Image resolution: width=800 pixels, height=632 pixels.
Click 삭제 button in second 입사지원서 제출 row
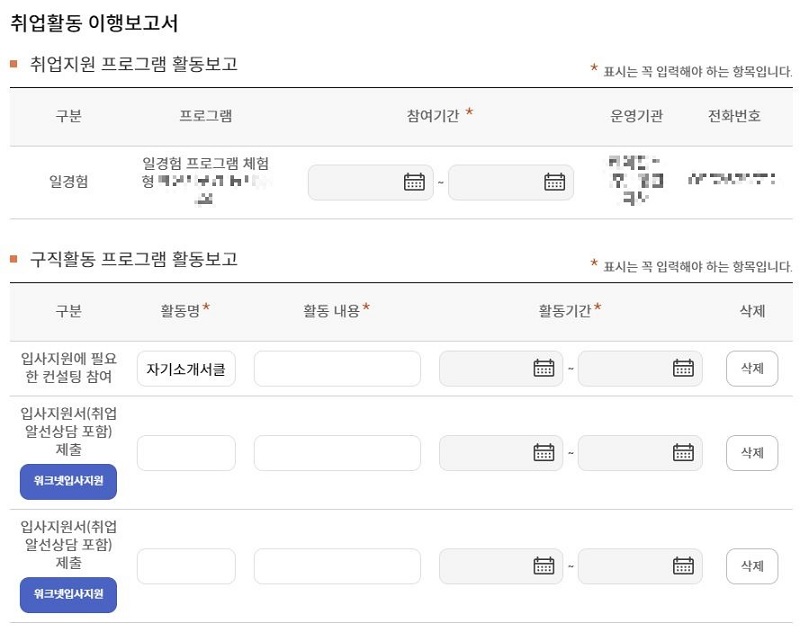[752, 566]
